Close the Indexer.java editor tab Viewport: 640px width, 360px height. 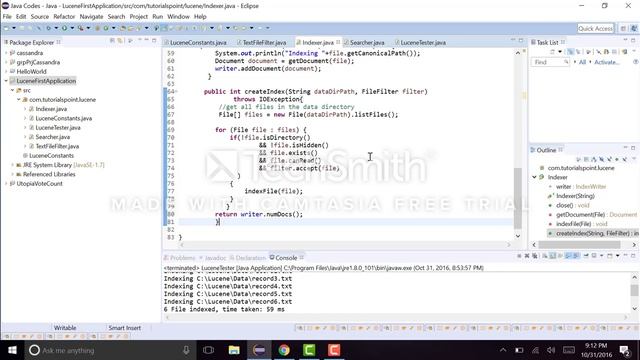pyautogui.click(x=338, y=42)
